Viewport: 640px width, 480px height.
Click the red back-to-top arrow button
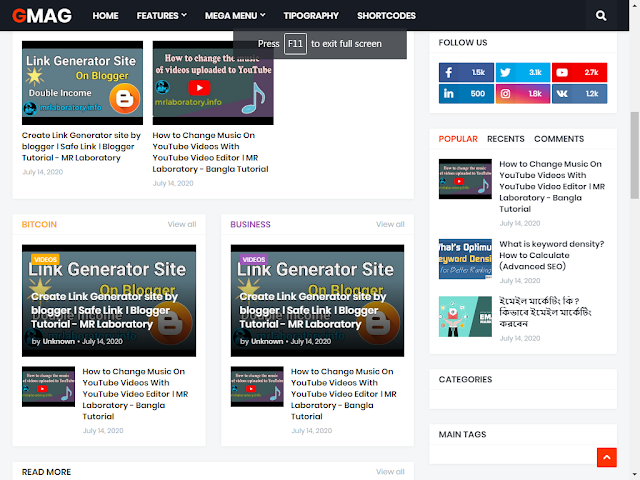(607, 457)
